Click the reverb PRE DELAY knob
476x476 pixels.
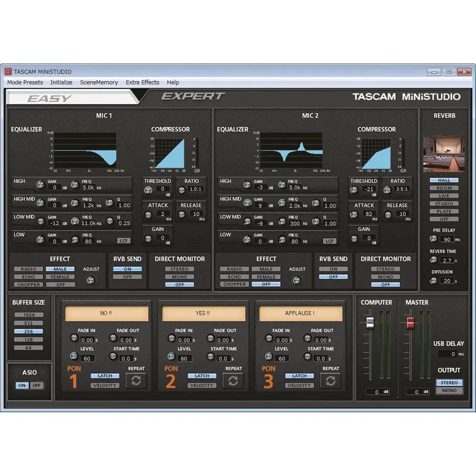434,239
